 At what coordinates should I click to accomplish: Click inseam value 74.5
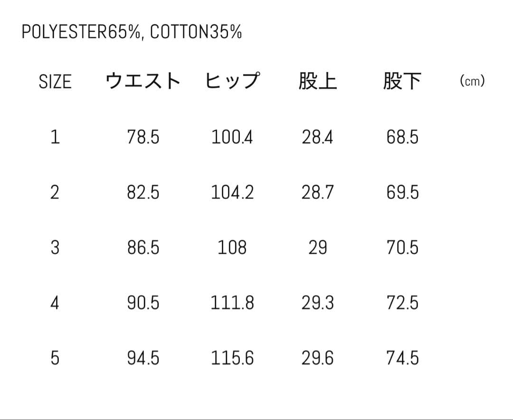(402, 358)
